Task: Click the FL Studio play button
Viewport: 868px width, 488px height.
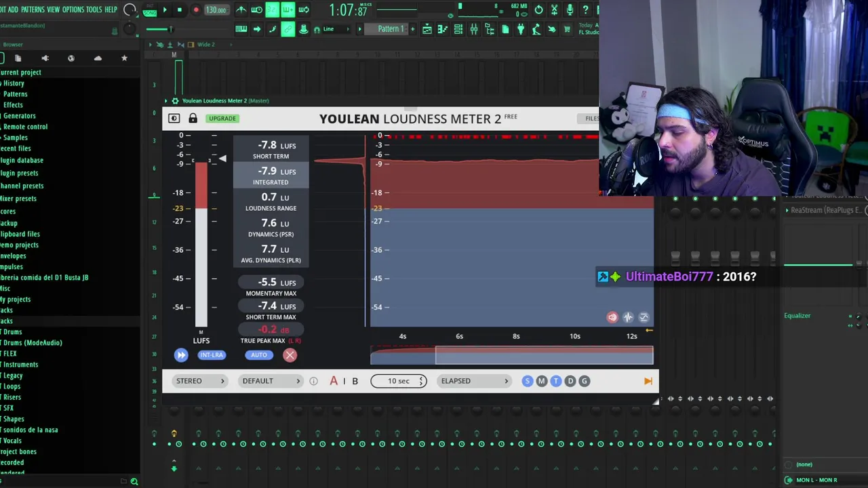Action: pos(165,9)
